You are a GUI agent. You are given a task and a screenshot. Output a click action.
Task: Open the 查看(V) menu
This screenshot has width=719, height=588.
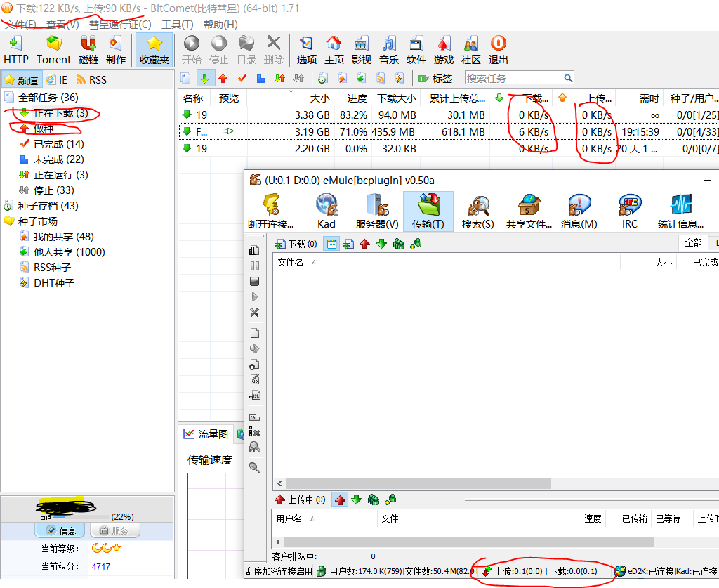pos(62,25)
